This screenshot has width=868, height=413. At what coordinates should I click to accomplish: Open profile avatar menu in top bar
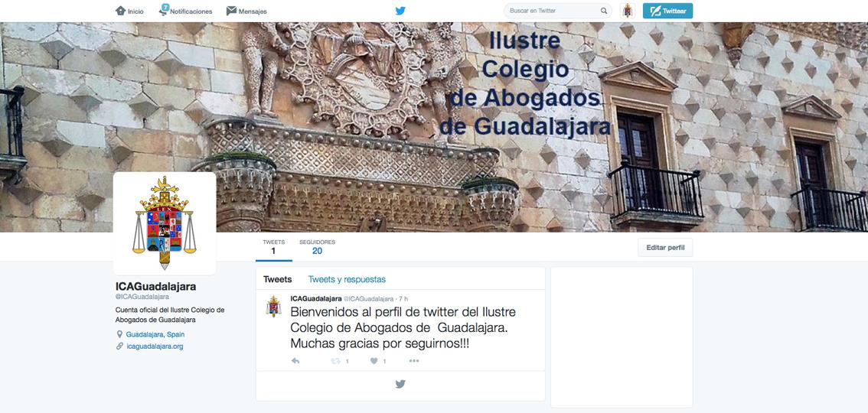[627, 11]
